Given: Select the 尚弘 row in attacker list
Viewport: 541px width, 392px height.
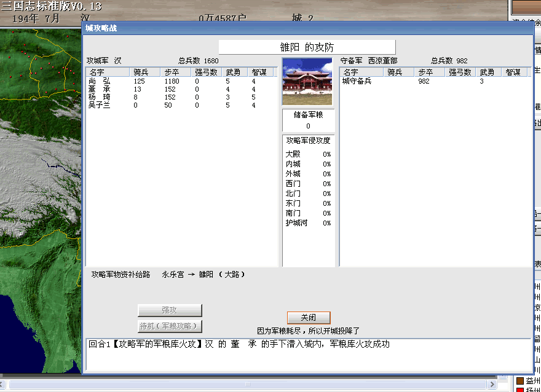Looking at the screenshot, I should (x=100, y=81).
